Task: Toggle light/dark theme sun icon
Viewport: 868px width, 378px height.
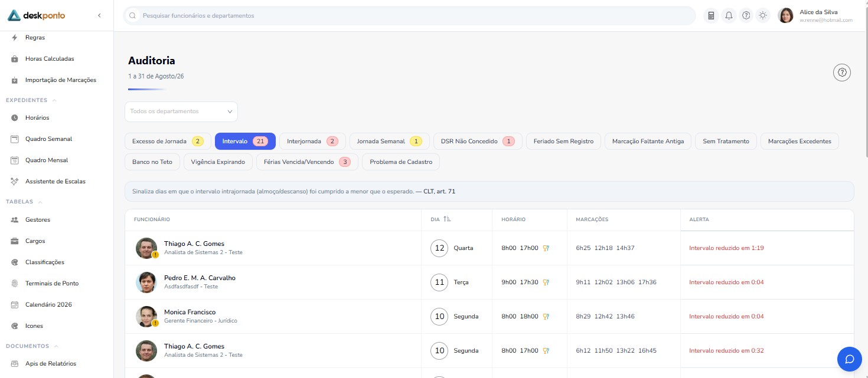Action: click(763, 16)
